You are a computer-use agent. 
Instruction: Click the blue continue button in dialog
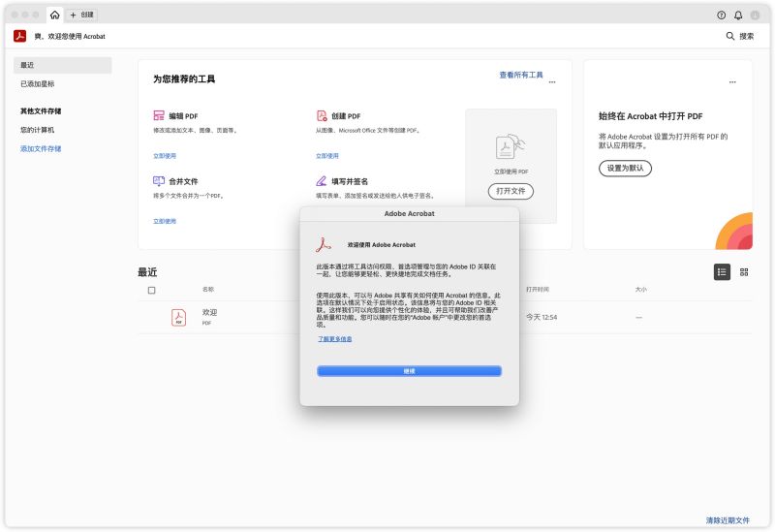(409, 371)
